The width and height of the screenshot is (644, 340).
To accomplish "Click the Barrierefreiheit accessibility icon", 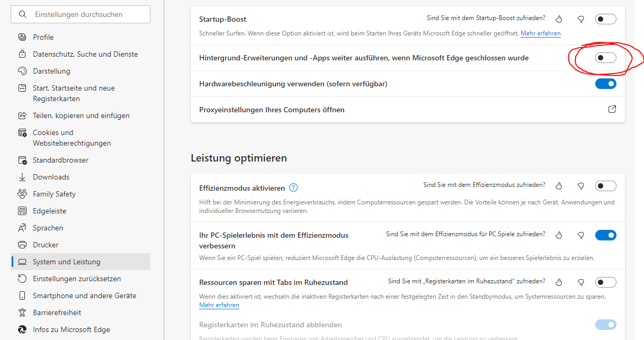I will click(x=22, y=312).
